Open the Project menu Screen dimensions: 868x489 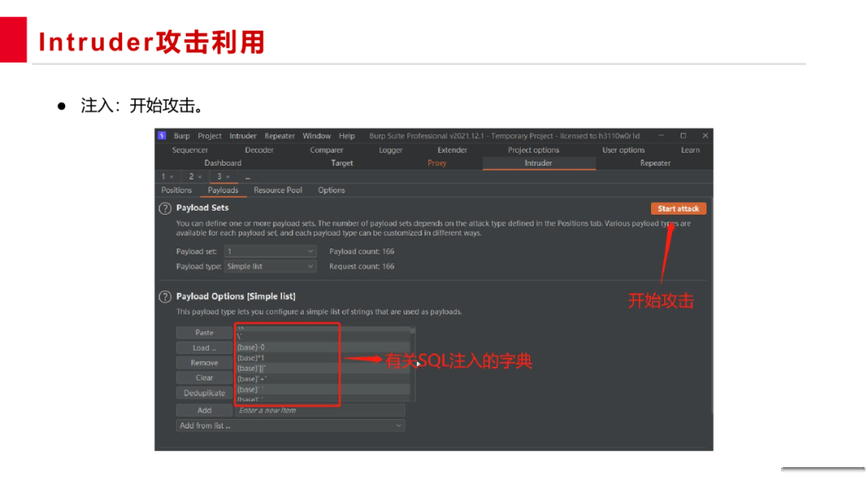209,136
